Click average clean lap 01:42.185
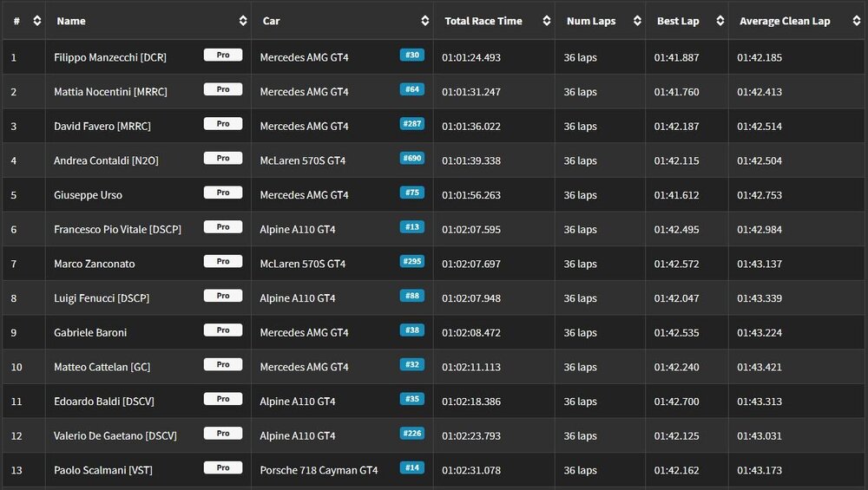This screenshot has width=868, height=490. tap(759, 57)
